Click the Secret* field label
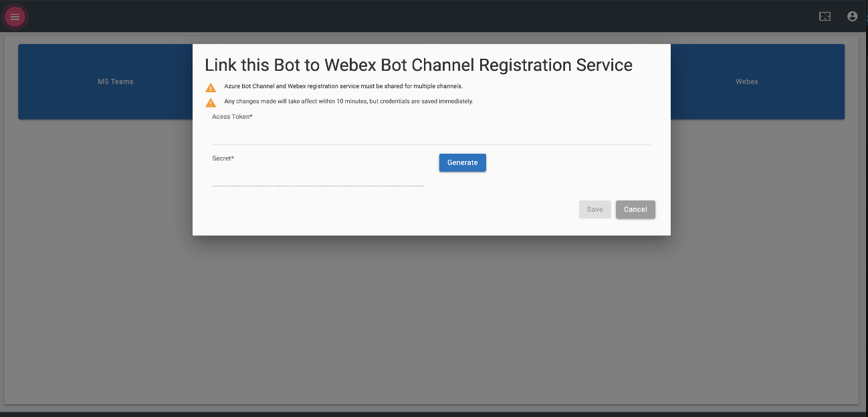This screenshot has width=868, height=417. (x=223, y=158)
